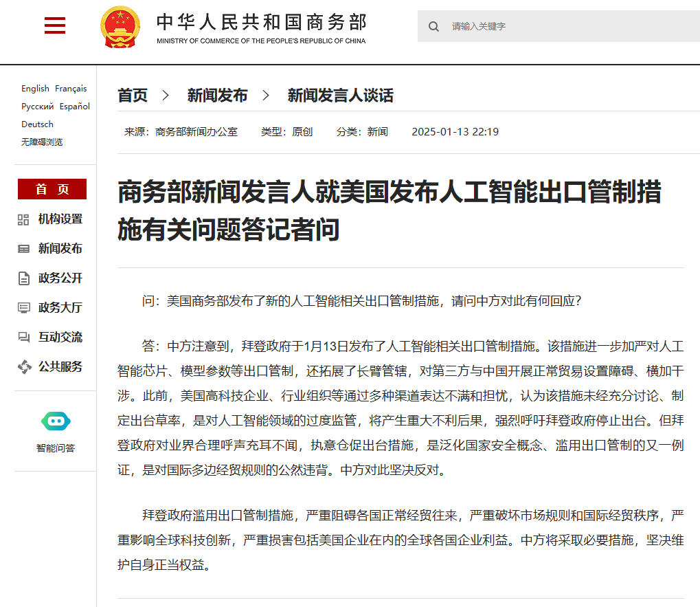Click the 公共服务 pinwheel icon
Viewport: 700px width, 607px height.
coord(25,366)
